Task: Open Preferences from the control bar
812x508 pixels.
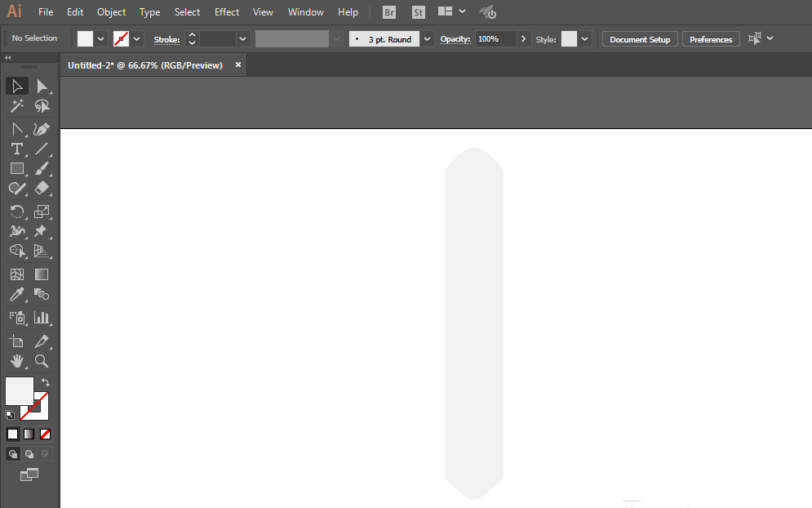Action: point(711,39)
